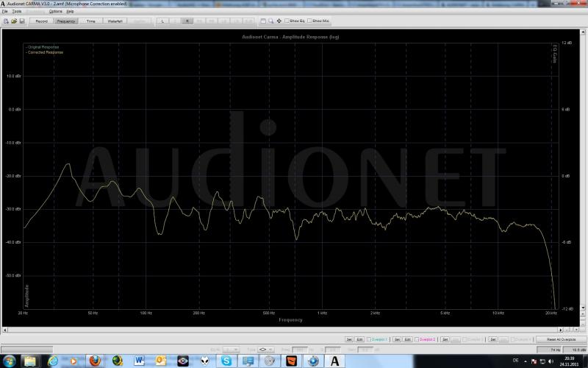
Task: Switch to the Waterfall view
Action: tap(115, 21)
